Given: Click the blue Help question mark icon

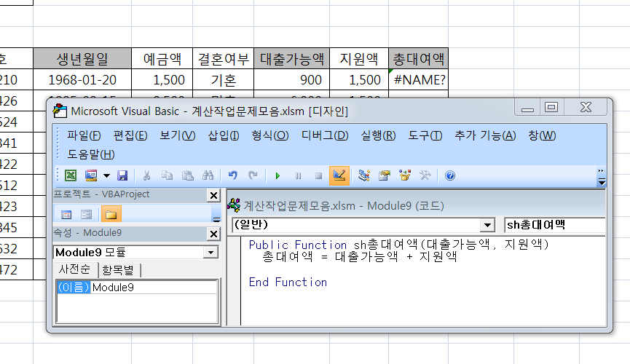Looking at the screenshot, I should point(450,175).
